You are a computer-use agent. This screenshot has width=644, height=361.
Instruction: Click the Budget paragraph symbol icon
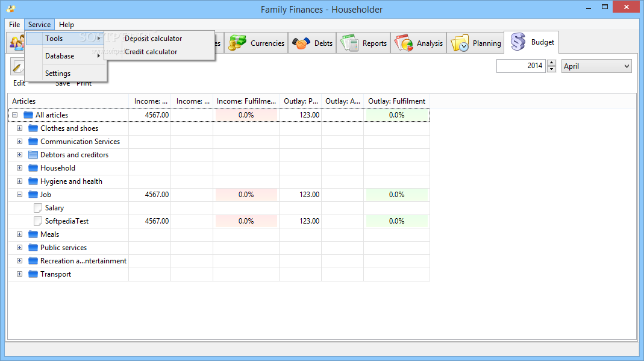518,42
